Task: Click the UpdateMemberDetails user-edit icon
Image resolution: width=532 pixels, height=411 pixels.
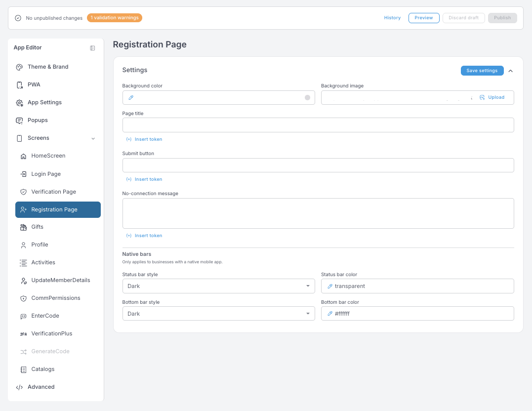Action: [x=23, y=281]
